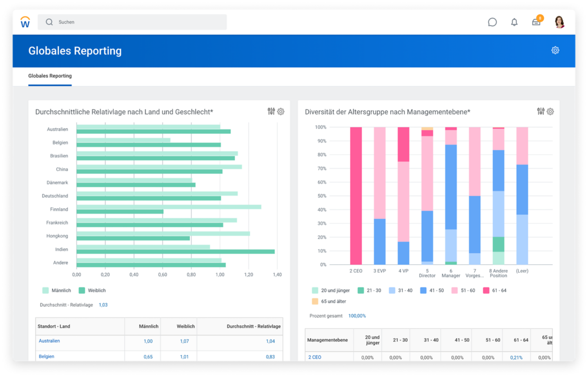Click Prozent gesamt value 100,00%
This screenshot has height=377, width=588.
click(x=357, y=316)
